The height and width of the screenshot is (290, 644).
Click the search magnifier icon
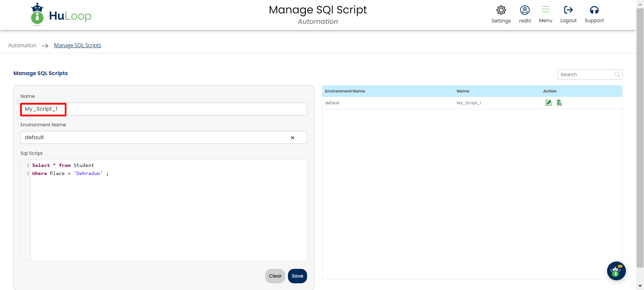coord(617,74)
